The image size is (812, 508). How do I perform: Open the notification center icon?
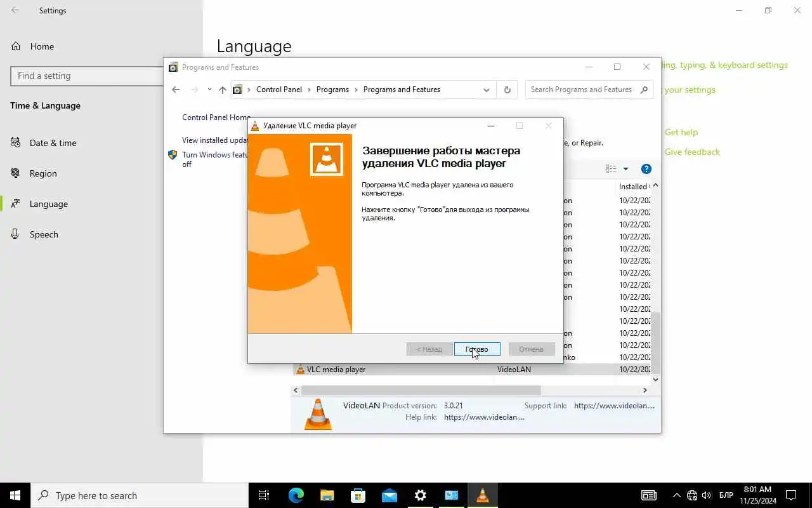coord(791,495)
